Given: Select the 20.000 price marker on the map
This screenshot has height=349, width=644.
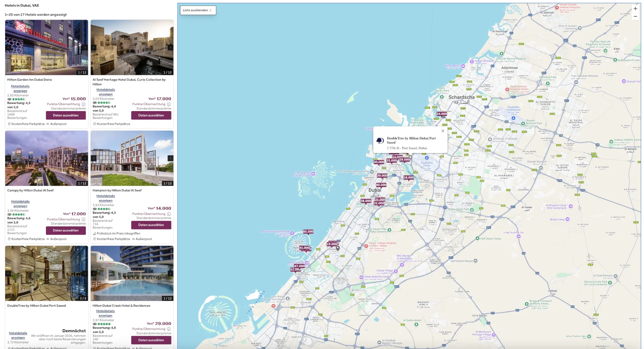Looking at the screenshot, I should coord(379,162).
